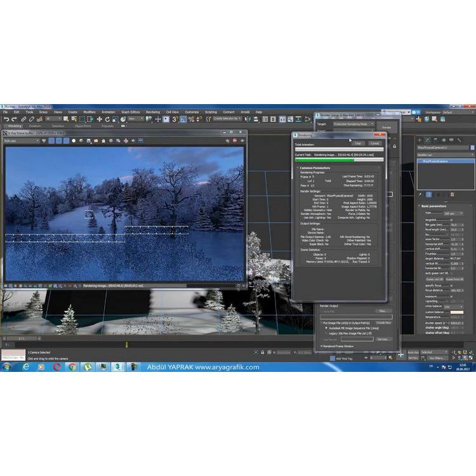Switch to the Modeling ribbon tab
476x476 pixels.
tap(15, 126)
